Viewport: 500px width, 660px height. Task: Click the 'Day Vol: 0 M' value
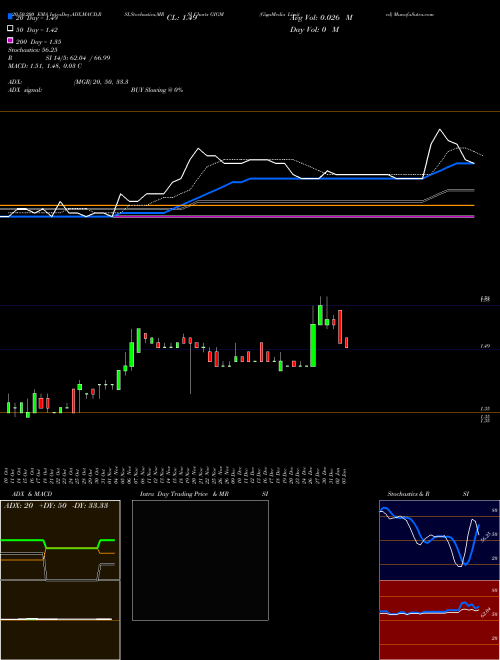coord(314,30)
